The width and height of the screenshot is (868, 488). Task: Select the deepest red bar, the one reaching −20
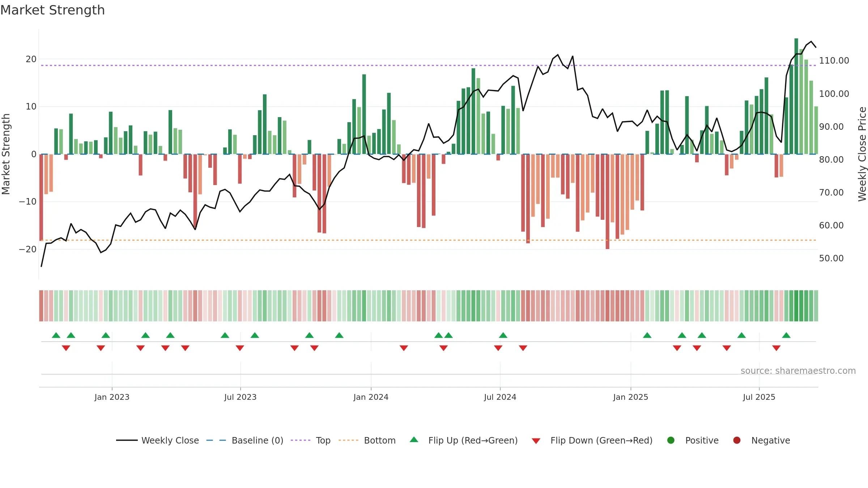pos(607,202)
